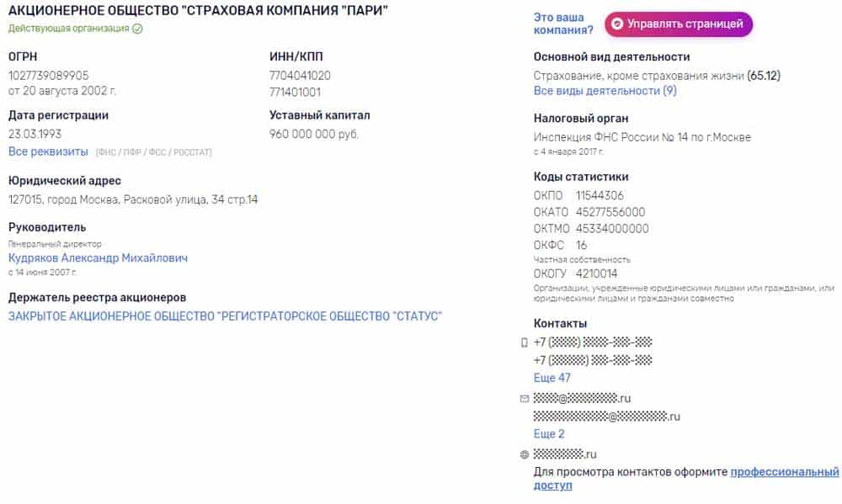Click the OKVED code 65.12

click(x=764, y=76)
